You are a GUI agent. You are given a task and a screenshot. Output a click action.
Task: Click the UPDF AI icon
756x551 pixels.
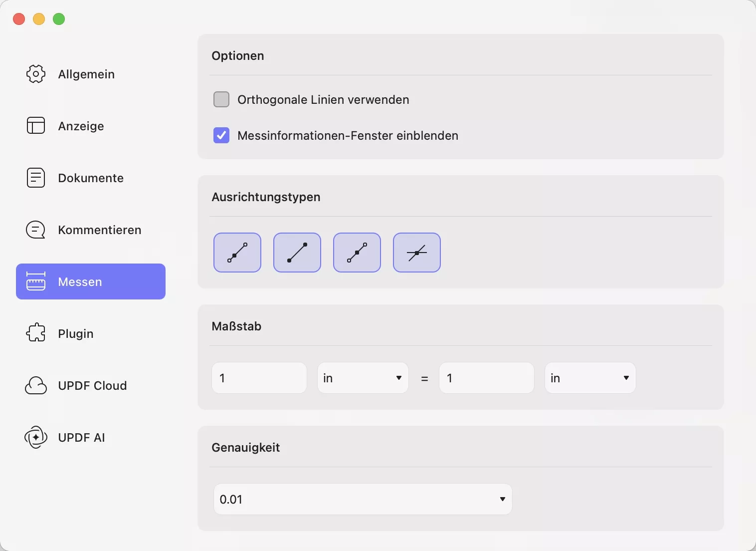point(36,438)
